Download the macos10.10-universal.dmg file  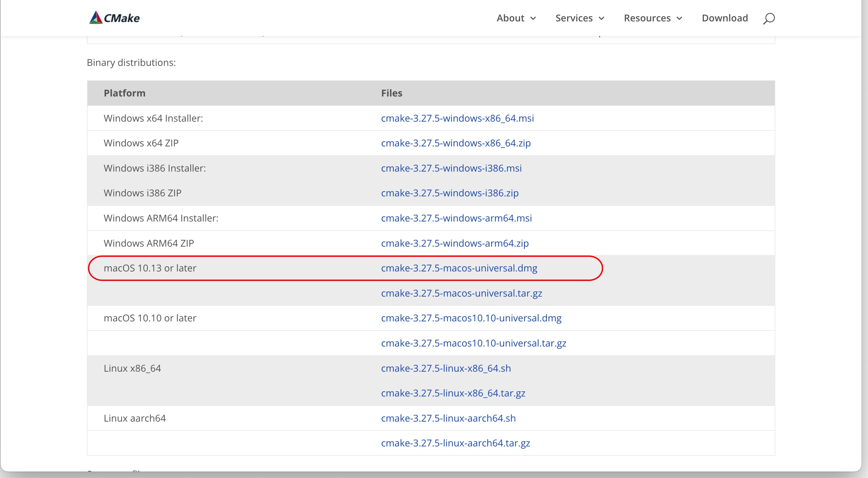tap(471, 318)
